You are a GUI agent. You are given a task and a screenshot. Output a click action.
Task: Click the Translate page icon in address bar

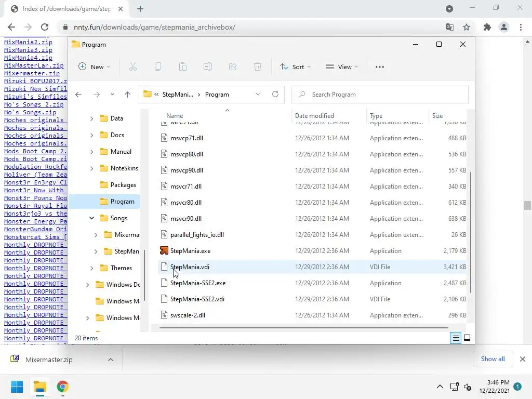(x=450, y=27)
